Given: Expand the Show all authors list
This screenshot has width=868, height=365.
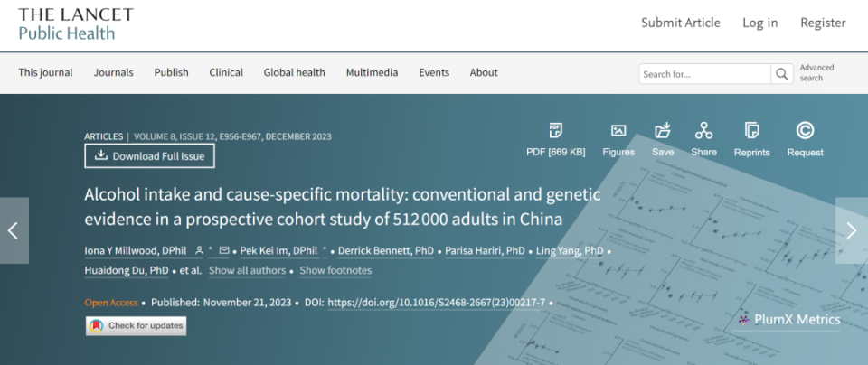Looking at the screenshot, I should click(x=247, y=270).
